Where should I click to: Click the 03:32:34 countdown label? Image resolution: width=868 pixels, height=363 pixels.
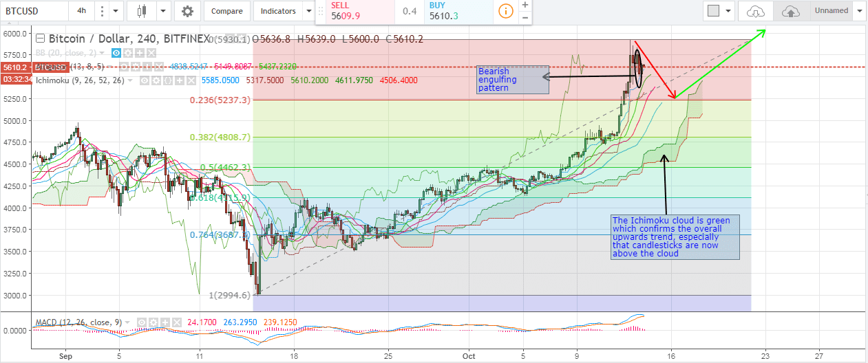(x=15, y=80)
